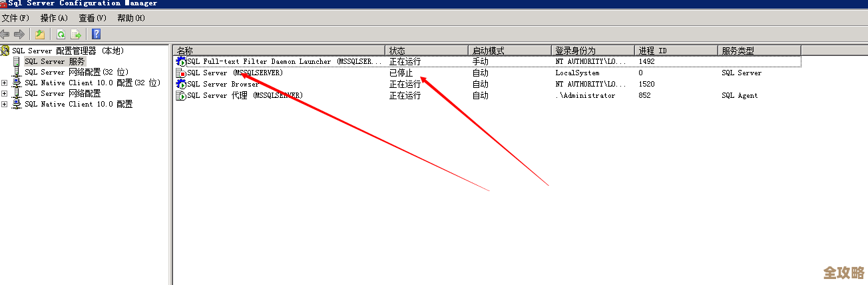Expand the last SQL Native Client 10.0 配置 node

[5, 105]
